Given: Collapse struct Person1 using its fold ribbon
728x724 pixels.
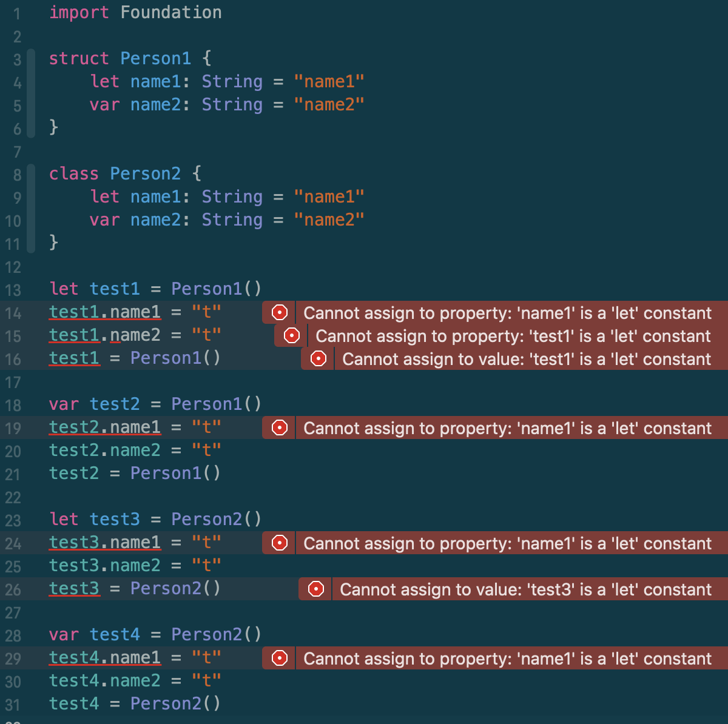Looking at the screenshot, I should [32, 93].
